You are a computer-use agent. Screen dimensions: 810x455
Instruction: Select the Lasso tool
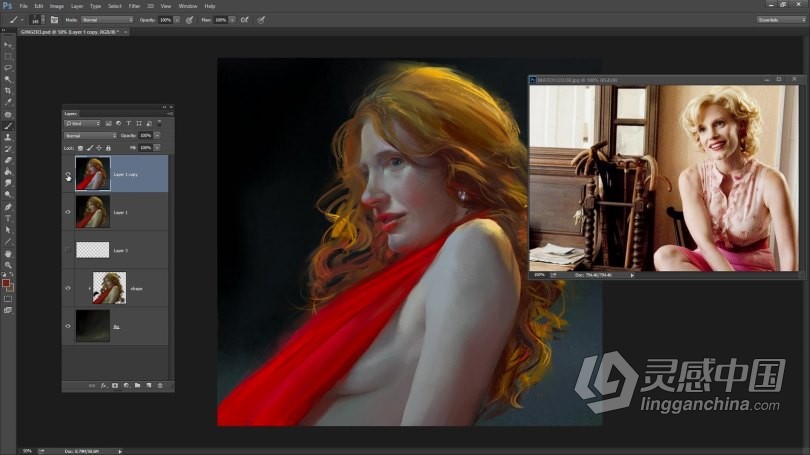click(8, 68)
